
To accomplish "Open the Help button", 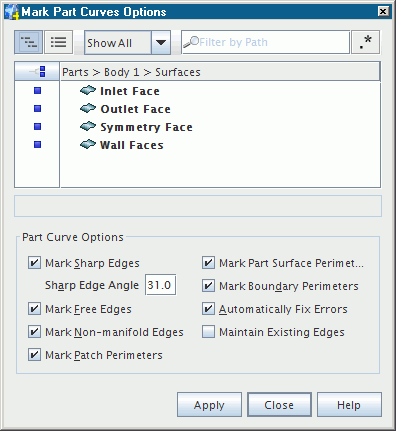I will click(x=349, y=405).
